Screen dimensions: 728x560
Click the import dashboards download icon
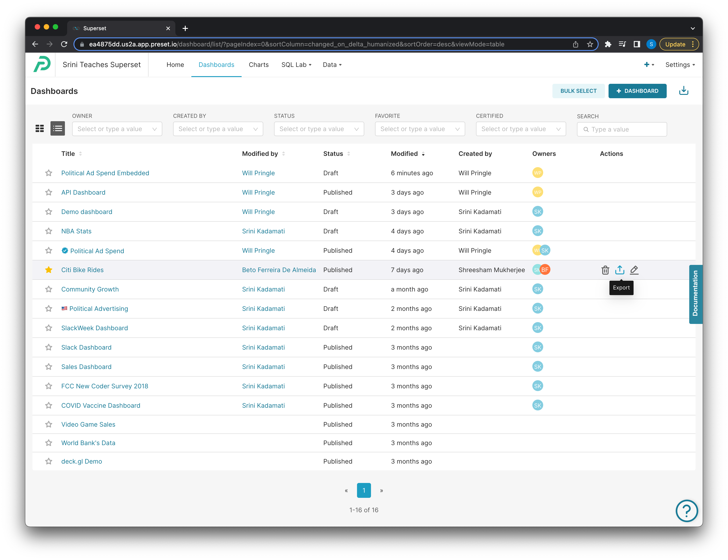click(x=683, y=91)
